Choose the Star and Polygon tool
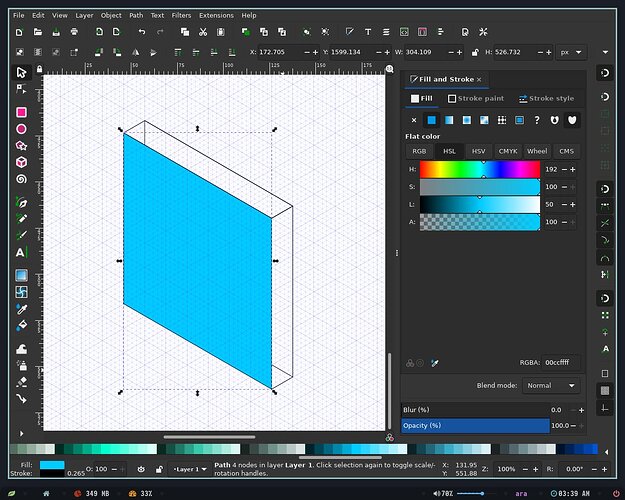625x500 pixels. tap(22, 146)
